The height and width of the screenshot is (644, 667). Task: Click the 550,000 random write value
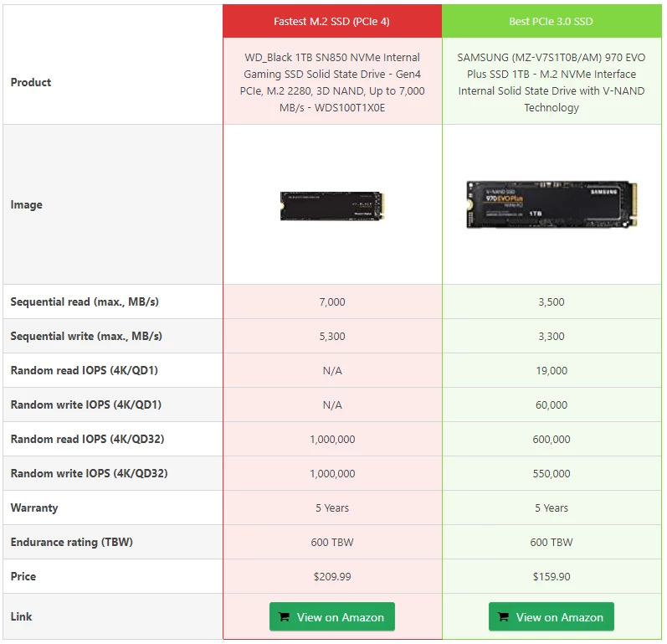pos(552,474)
